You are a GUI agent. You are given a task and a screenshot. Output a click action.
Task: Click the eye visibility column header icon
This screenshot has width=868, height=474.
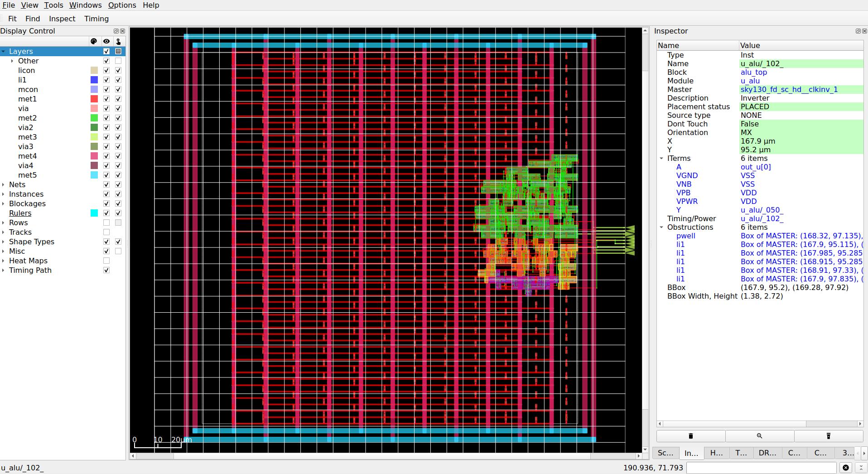pos(106,41)
